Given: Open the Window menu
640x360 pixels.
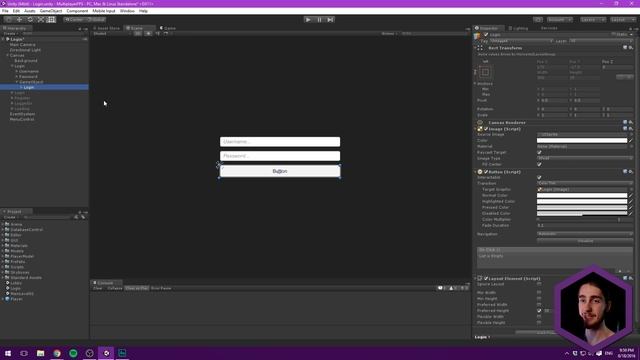Looking at the screenshot, I should coord(127,11).
